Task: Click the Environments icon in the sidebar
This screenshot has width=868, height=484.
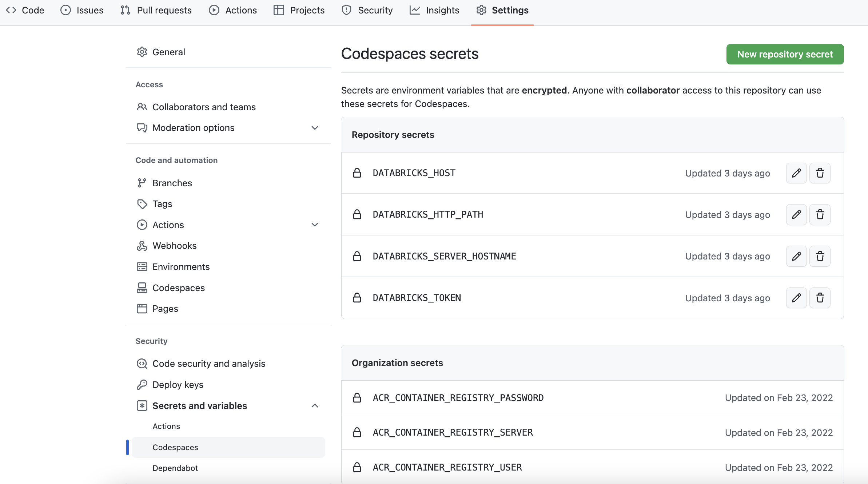Action: [142, 267]
